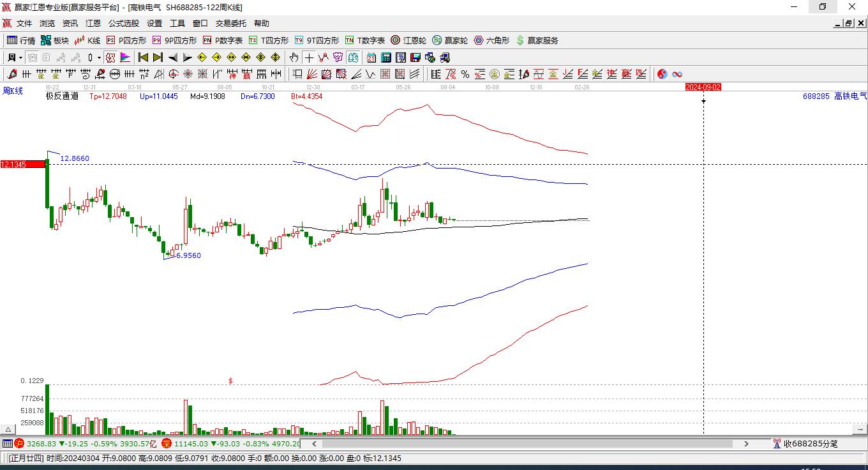868x470 pixels.
Task: Toggle the red 权 adjustment icon
Action: pos(110,57)
